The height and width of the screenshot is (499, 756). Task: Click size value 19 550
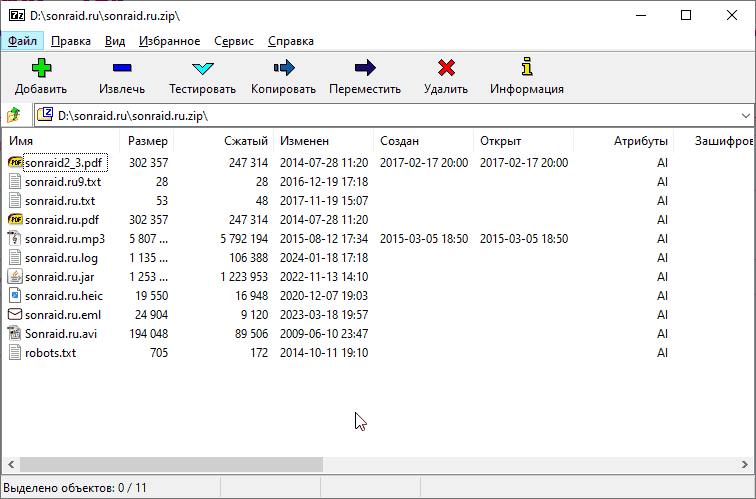click(151, 296)
